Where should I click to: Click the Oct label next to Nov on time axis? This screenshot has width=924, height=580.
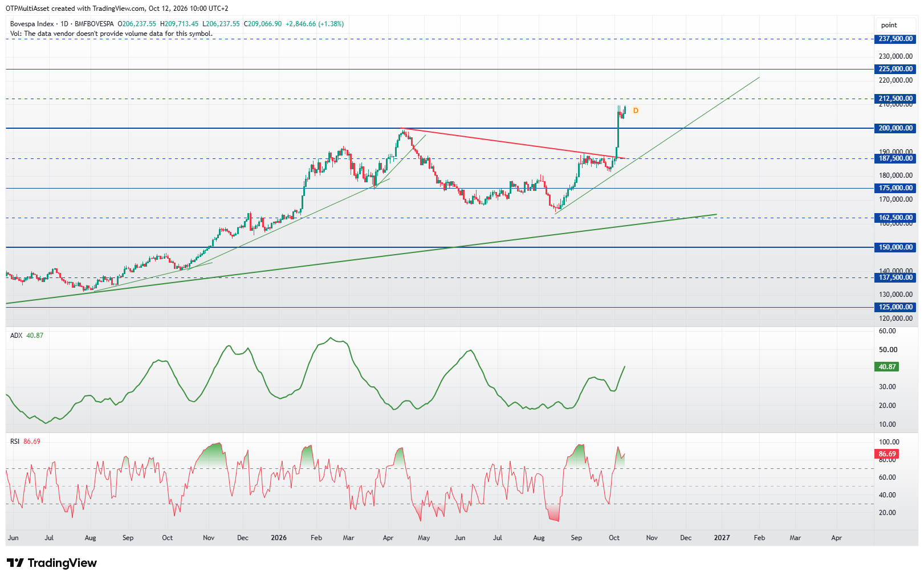coord(614,538)
